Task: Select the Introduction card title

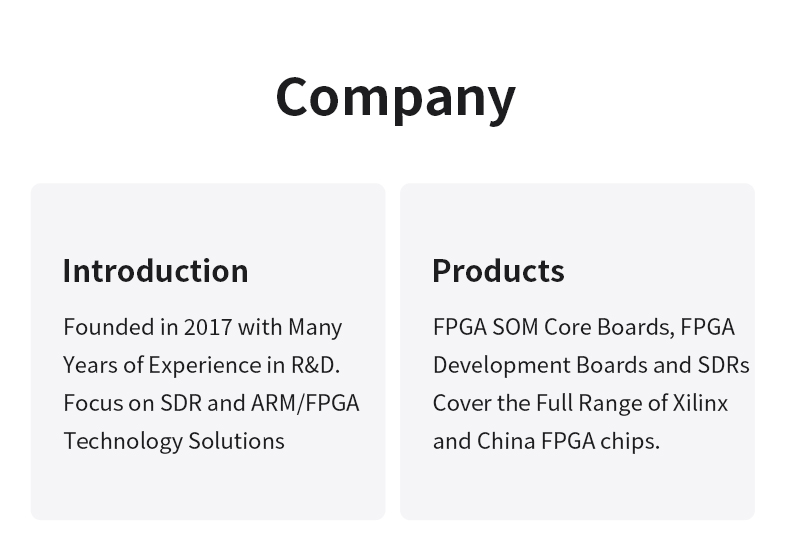Action: [155, 271]
